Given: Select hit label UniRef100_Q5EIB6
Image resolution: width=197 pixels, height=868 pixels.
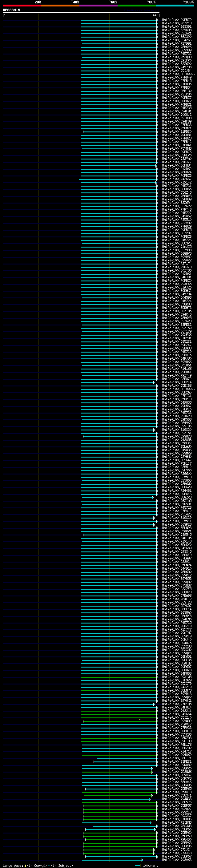Looking at the screenshot, I should [x=177, y=386].
